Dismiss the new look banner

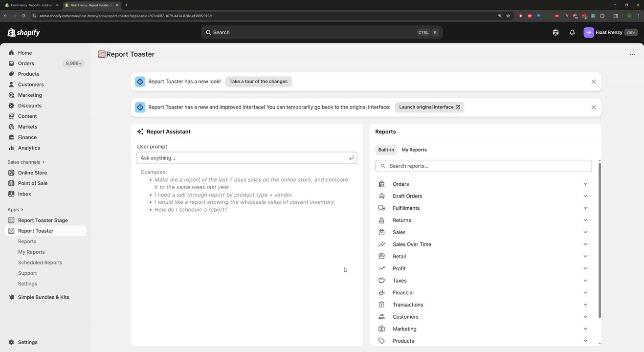point(593,82)
